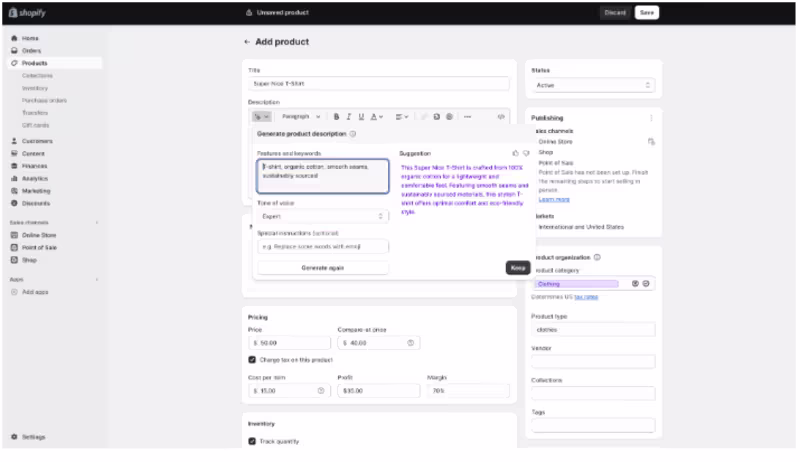Image resolution: width=800 pixels, height=462 pixels.
Task: Clear the Clothing product category
Action: [x=635, y=284]
